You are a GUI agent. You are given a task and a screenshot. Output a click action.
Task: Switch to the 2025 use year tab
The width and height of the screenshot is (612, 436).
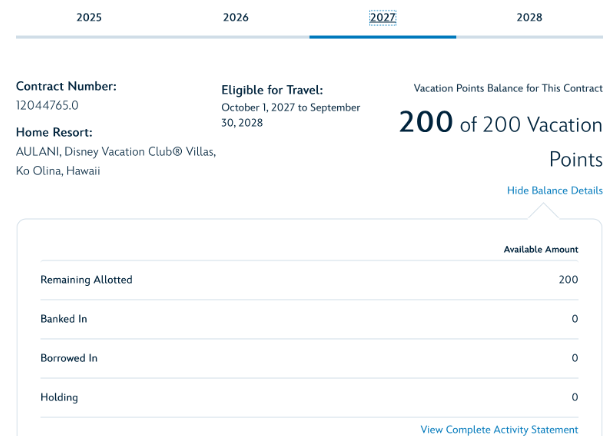coord(89,18)
